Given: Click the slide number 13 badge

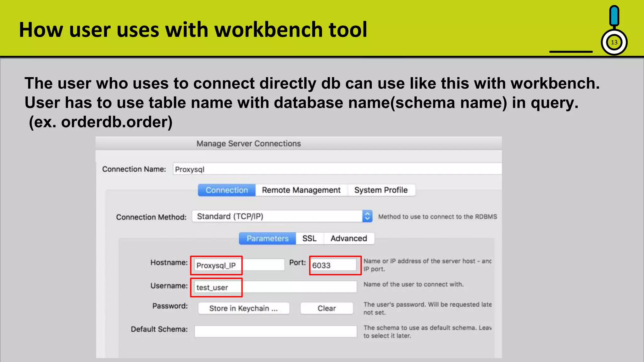Looking at the screenshot, I should (x=614, y=42).
